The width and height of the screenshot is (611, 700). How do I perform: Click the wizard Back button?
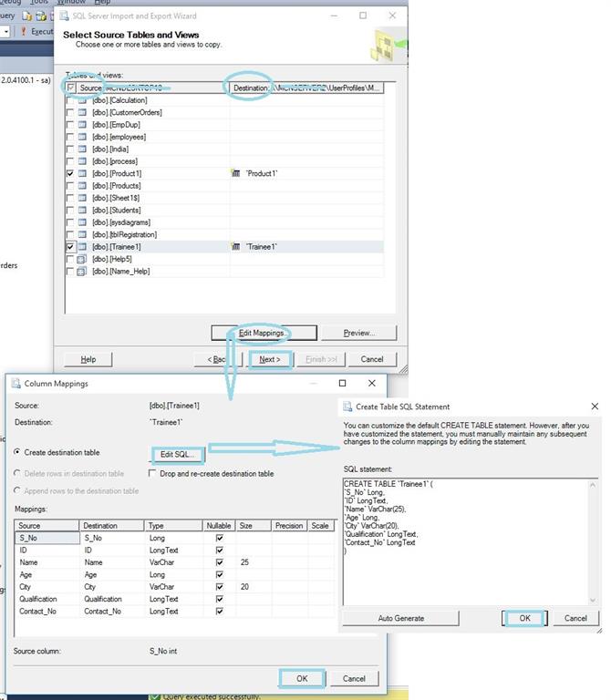coord(218,359)
